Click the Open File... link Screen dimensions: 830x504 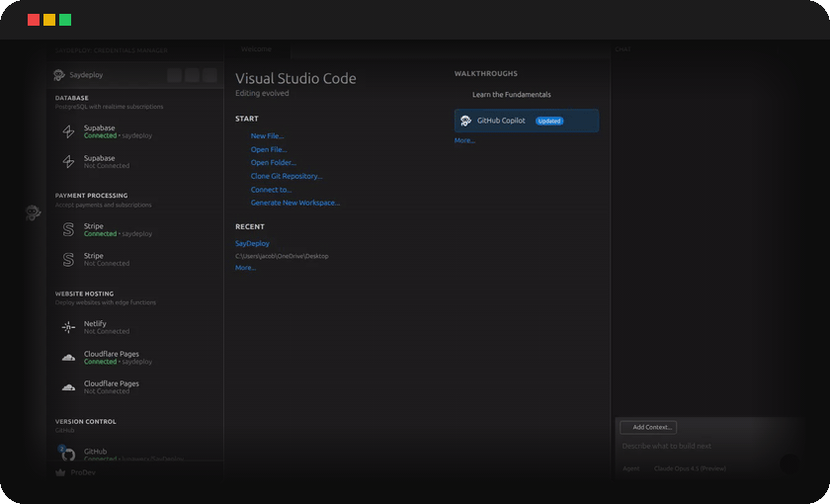[x=269, y=149]
